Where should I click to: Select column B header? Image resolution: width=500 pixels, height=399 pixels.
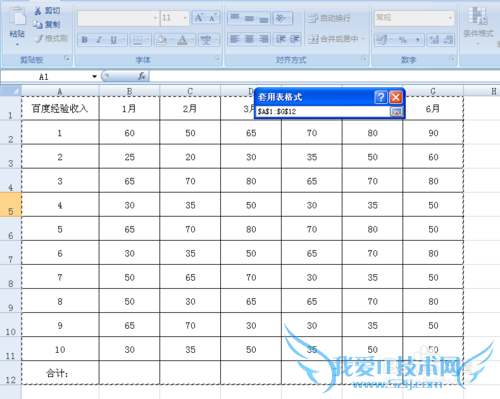[x=129, y=91]
